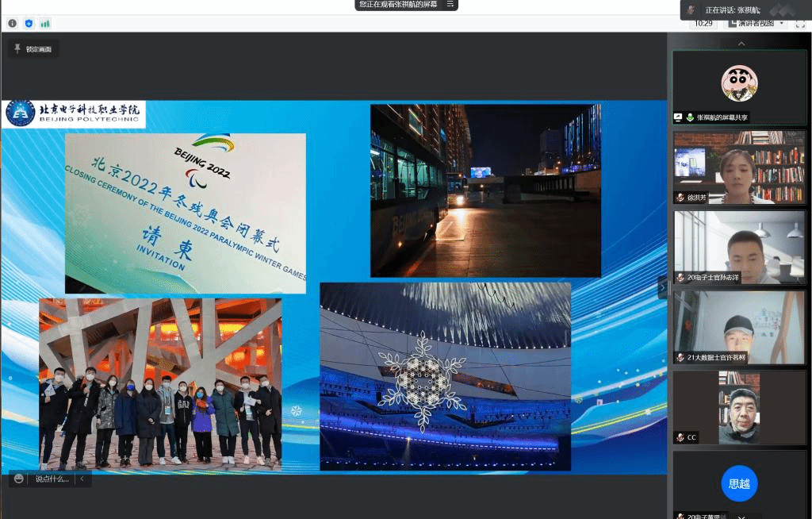Image resolution: width=812 pixels, height=519 pixels.
Task: Click the green microphone icon of 张祺航
Action: click(x=690, y=117)
